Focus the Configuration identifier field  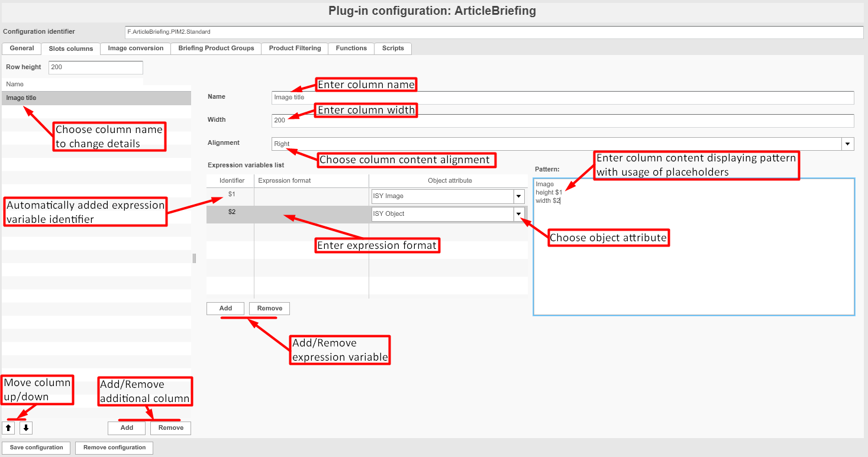pos(494,32)
